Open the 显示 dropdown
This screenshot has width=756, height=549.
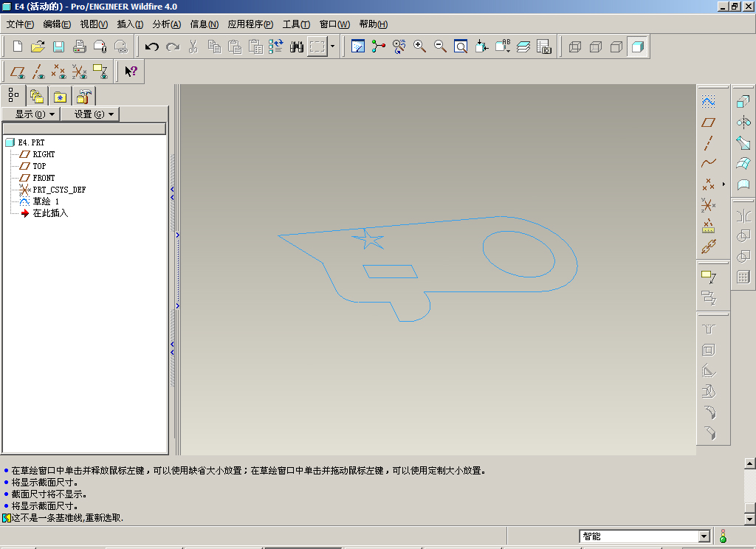pyautogui.click(x=31, y=114)
